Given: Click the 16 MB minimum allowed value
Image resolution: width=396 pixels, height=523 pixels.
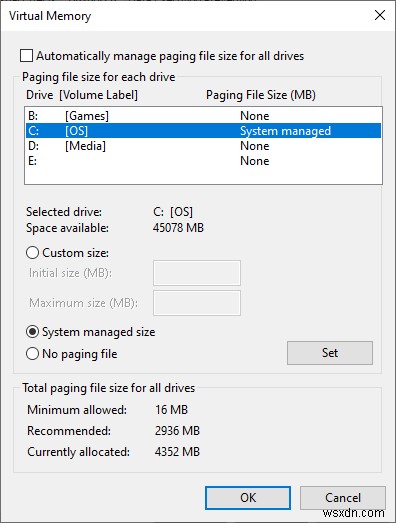Looking at the screenshot, I should pyautogui.click(x=171, y=410).
